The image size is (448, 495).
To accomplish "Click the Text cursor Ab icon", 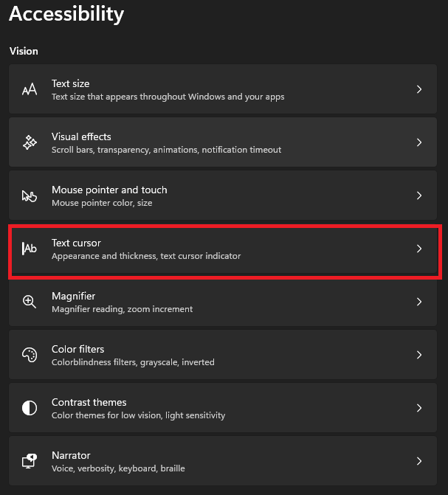I will coord(30,249).
